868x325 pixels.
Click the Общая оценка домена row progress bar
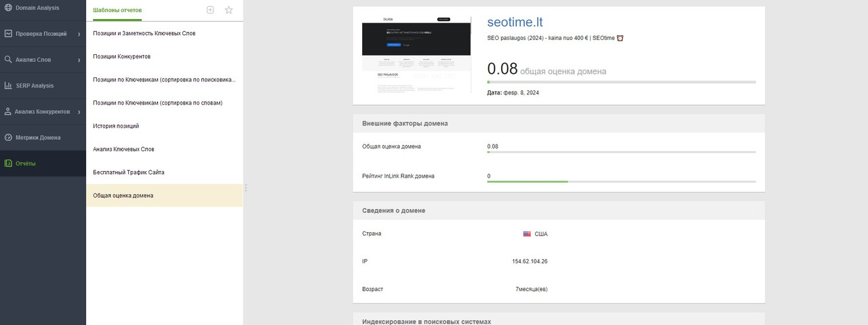(x=621, y=152)
